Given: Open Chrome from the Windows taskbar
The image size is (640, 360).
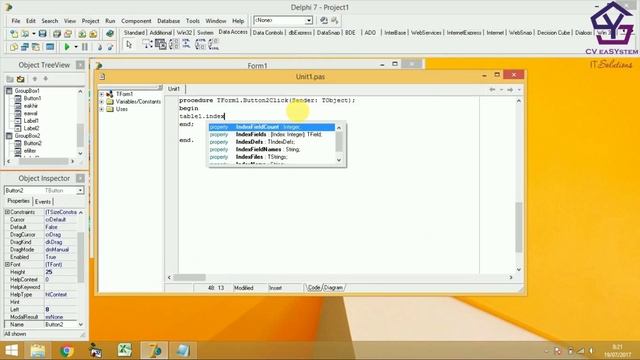Looking at the screenshot, I should [66, 351].
